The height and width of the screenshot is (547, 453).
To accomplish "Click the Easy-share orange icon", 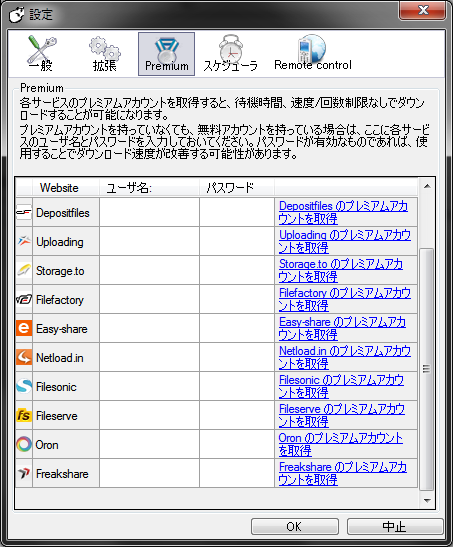I will (x=24, y=328).
